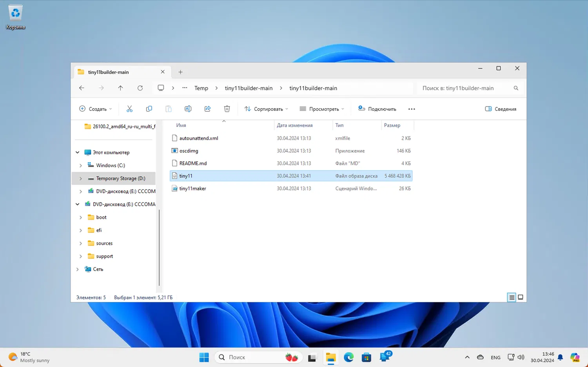Click the navigation pane scrollbar

[159, 248]
